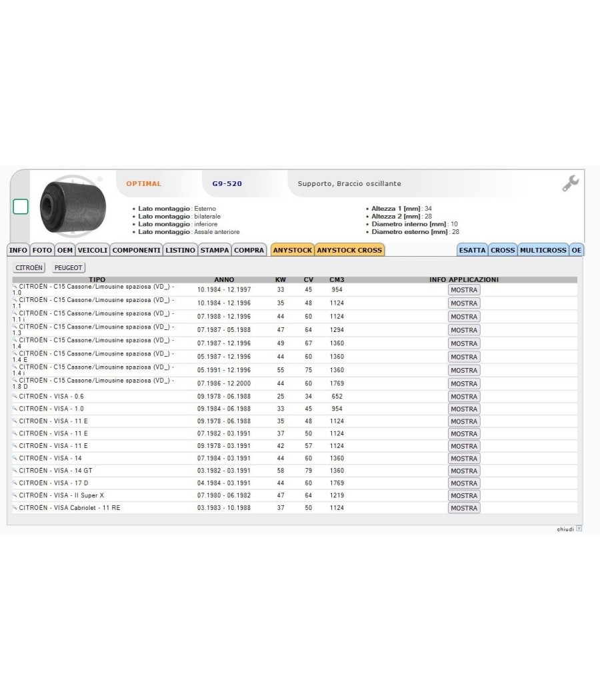This screenshot has height=700, width=600.
Task: Click the magnifier icon for VISA - 14 GT
Action: (x=15, y=470)
